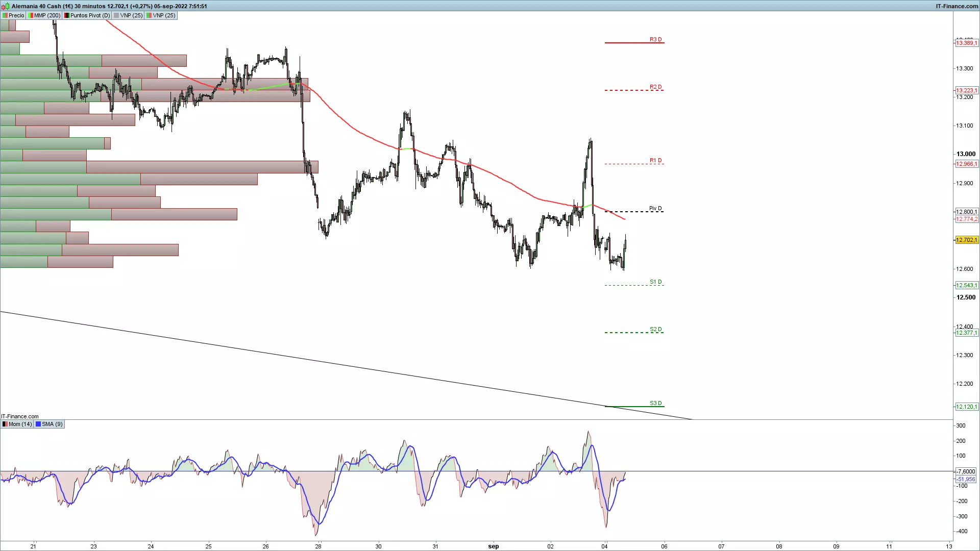Select the R3 D pivot resistance label
This screenshot has height=551, width=980.
click(655, 39)
